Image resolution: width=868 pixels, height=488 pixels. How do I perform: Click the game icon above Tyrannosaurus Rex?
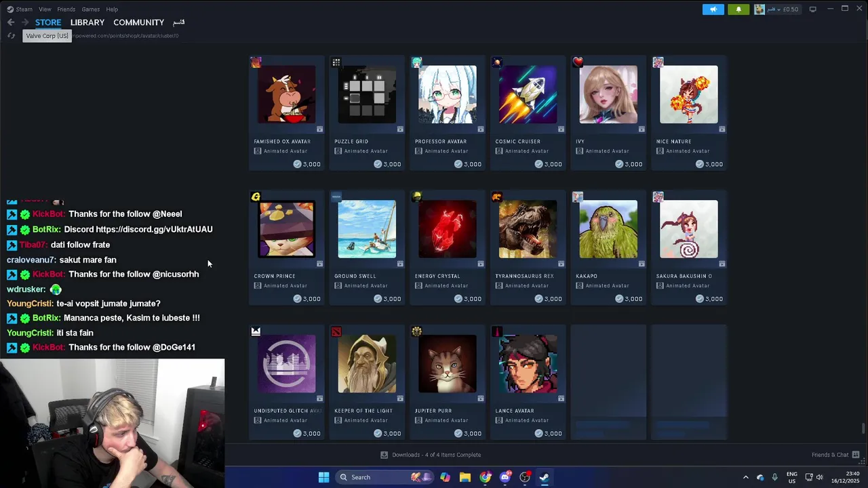pos(497,197)
